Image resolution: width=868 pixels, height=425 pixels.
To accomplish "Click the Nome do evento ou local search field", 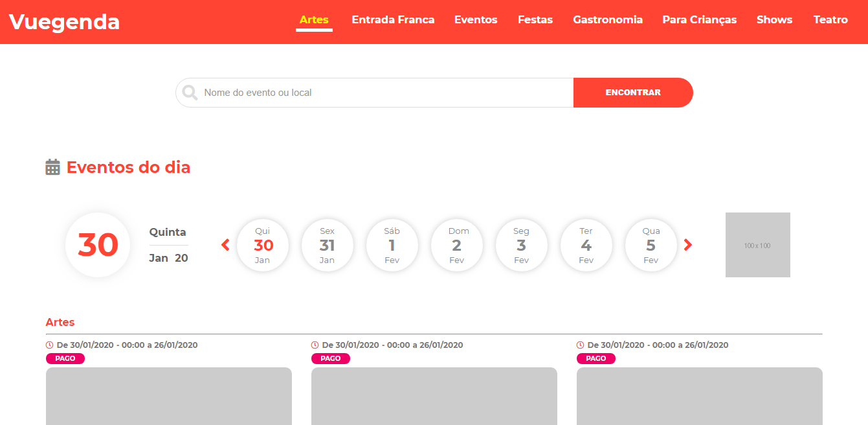I will pyautogui.click(x=374, y=92).
